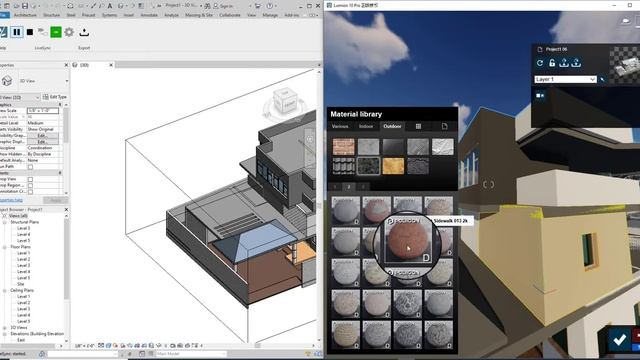The width and height of the screenshot is (640, 360).
Task: Click the Export icon in Revit ribbon
Action: [84, 32]
